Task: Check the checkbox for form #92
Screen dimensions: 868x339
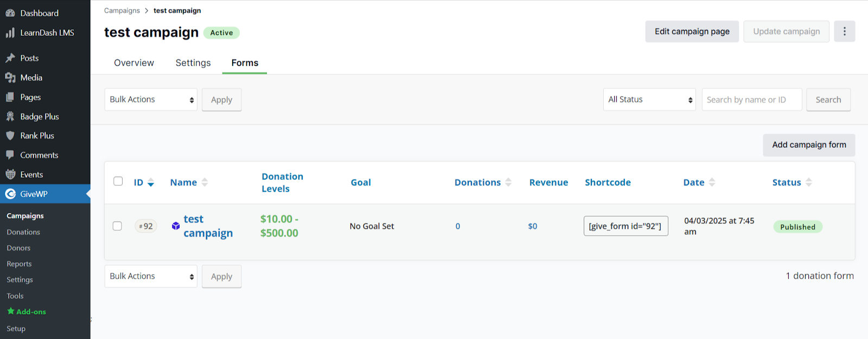Action: tap(117, 226)
